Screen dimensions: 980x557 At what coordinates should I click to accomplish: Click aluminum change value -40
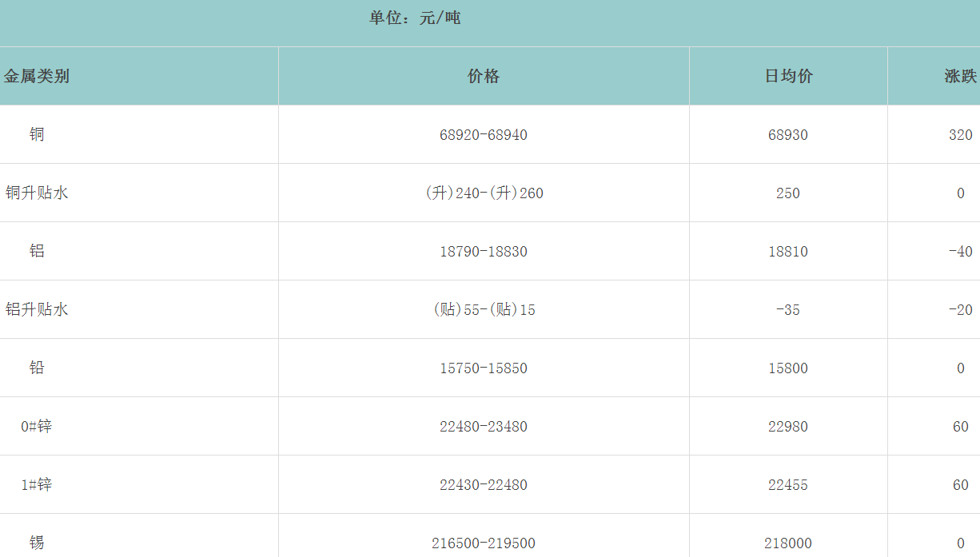pyautogui.click(x=960, y=252)
